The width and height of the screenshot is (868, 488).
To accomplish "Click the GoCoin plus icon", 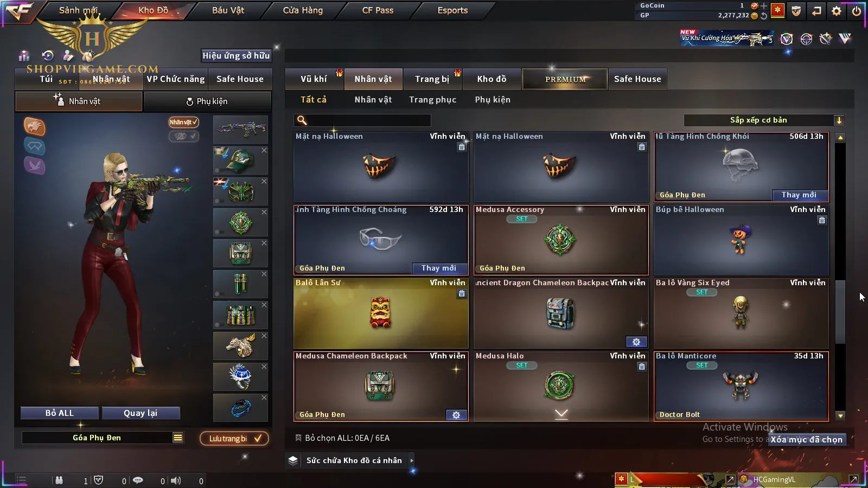I will [764, 5].
